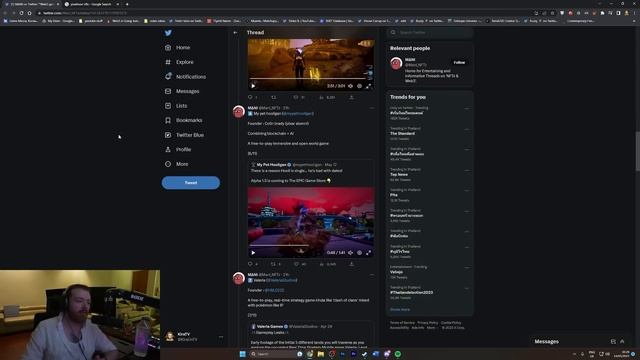Mute the red-sky video volume icon

pyautogui.click(x=350, y=253)
